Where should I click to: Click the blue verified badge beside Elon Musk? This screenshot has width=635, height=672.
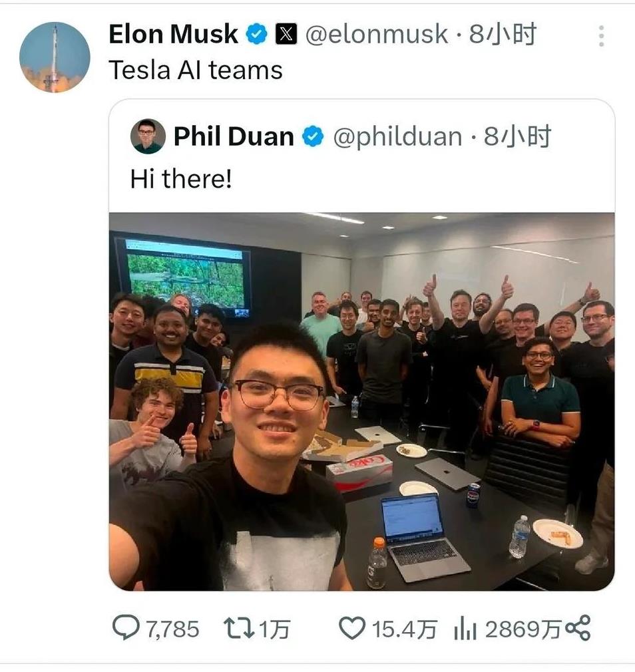pos(256,35)
